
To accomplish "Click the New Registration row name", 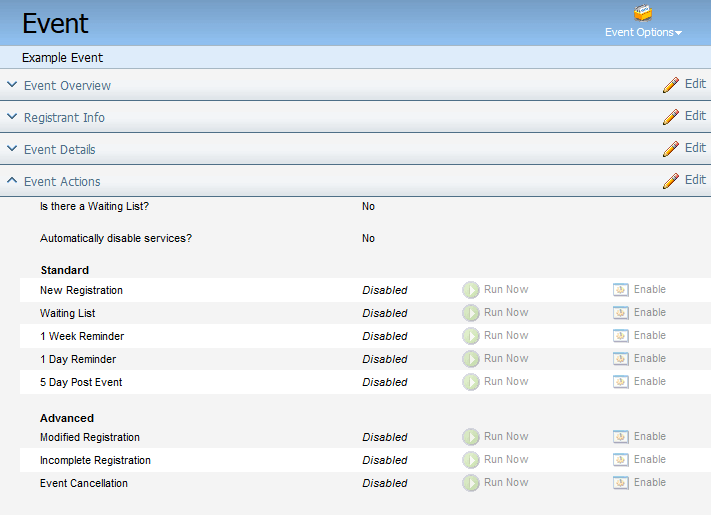I will click(x=81, y=291).
